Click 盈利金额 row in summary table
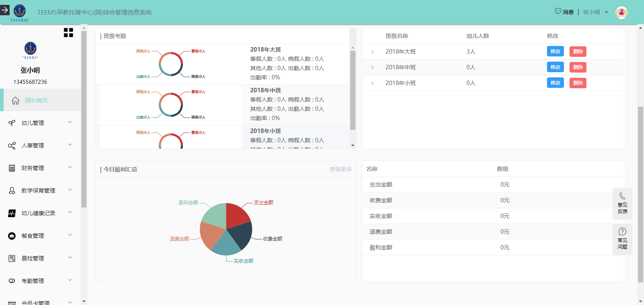 [493, 247]
